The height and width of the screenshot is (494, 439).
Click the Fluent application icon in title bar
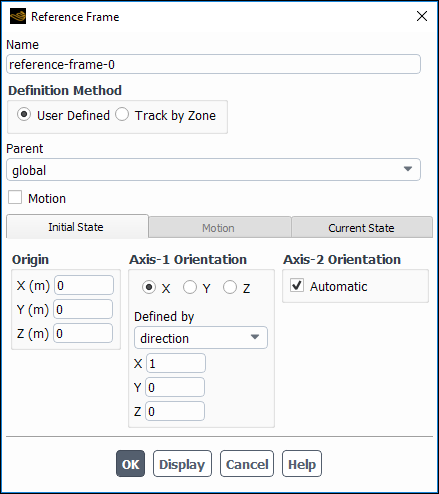click(18, 16)
